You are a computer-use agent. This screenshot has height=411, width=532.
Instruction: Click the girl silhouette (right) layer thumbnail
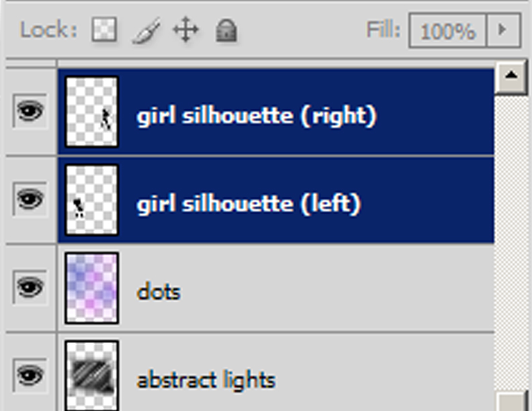click(x=92, y=112)
